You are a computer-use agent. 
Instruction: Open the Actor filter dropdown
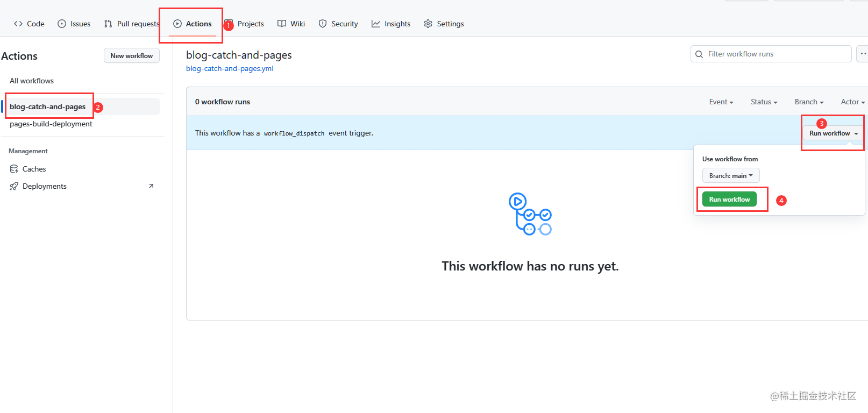(x=853, y=102)
